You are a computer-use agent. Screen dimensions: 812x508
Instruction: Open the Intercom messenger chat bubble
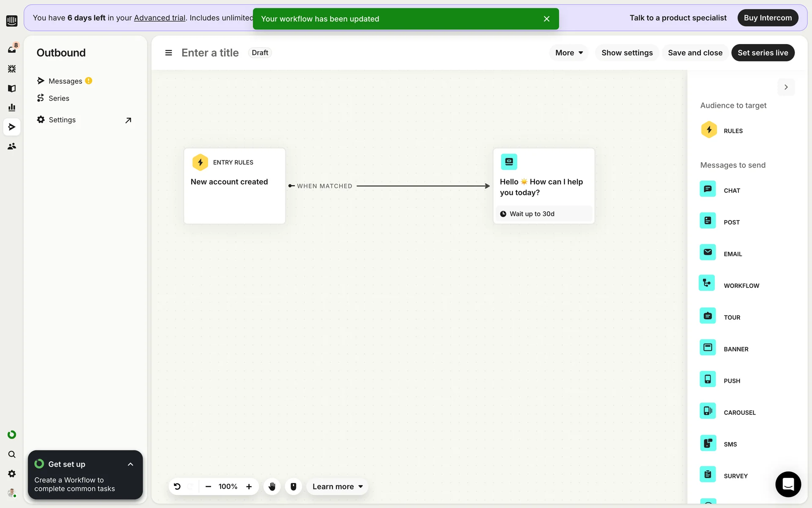tap(788, 484)
